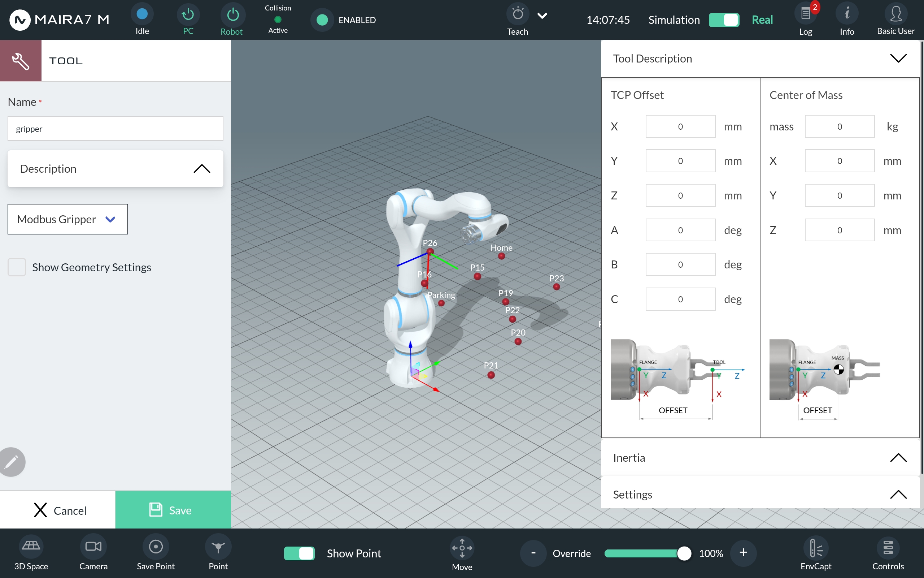This screenshot has width=924, height=578.
Task: Click the MAIRA7 M logo icon
Action: click(20, 20)
